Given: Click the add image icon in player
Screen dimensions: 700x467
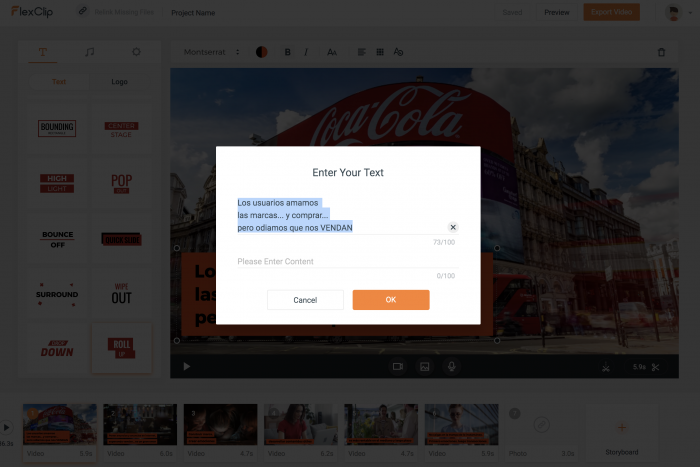Looking at the screenshot, I should pos(425,367).
